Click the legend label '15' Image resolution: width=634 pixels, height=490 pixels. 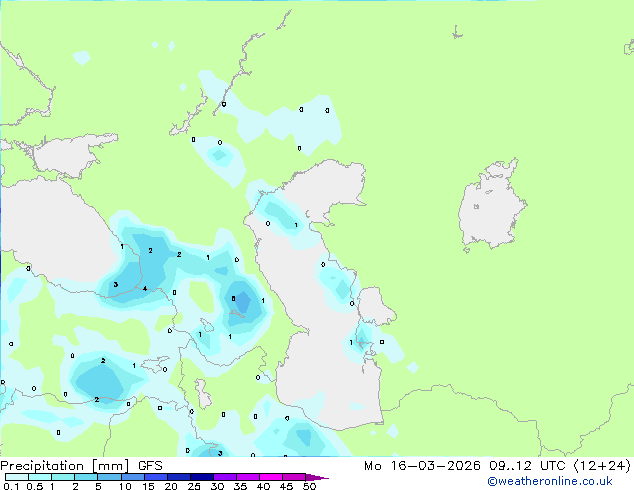[148, 486]
